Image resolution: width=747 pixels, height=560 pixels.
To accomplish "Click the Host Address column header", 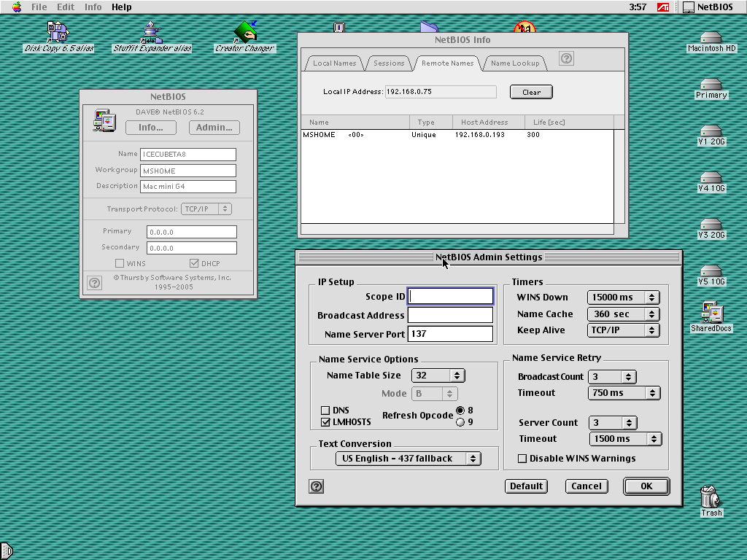I will tap(488, 122).
